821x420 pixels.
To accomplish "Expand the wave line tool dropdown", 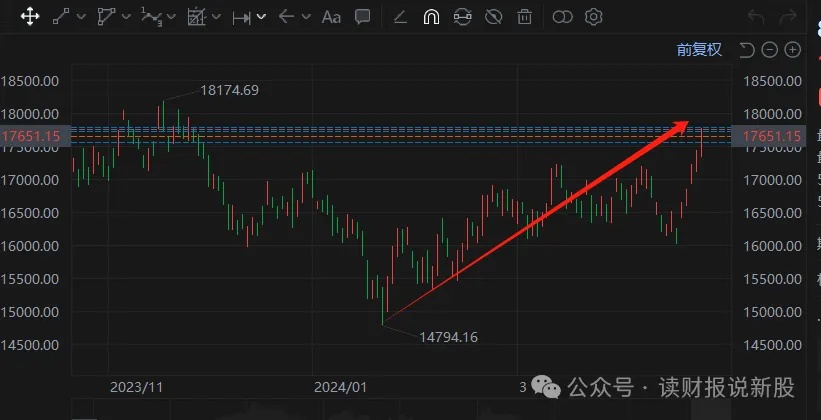I will point(171,17).
